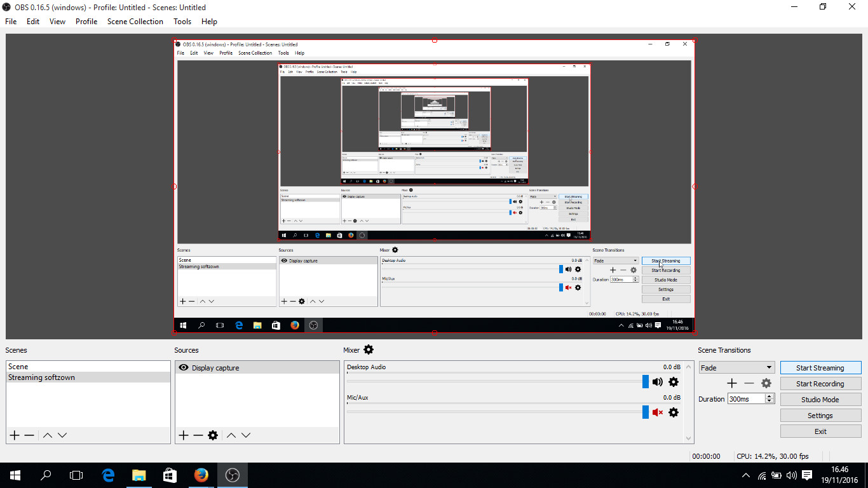
Task: Click Start Recording button
Action: pyautogui.click(x=820, y=383)
